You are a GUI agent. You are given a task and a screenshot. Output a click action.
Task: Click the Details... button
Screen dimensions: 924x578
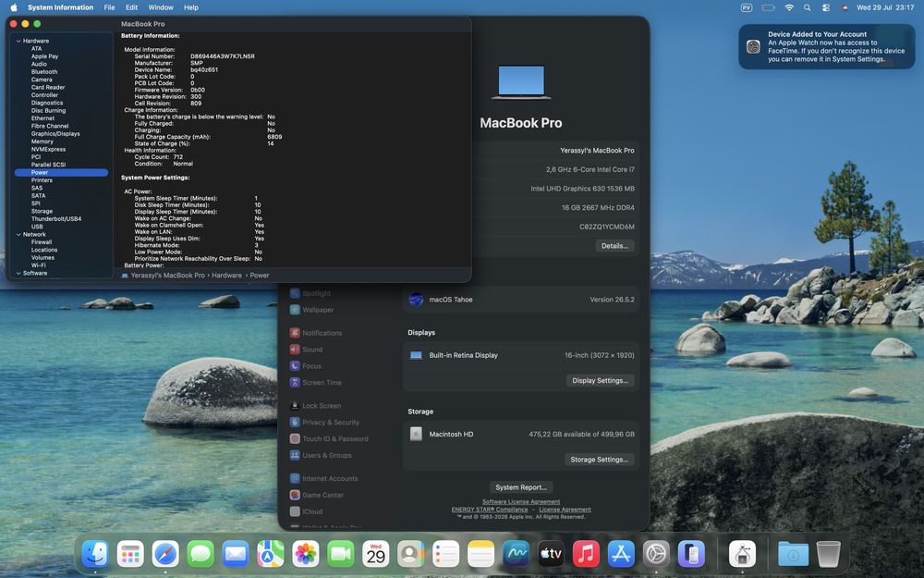614,246
